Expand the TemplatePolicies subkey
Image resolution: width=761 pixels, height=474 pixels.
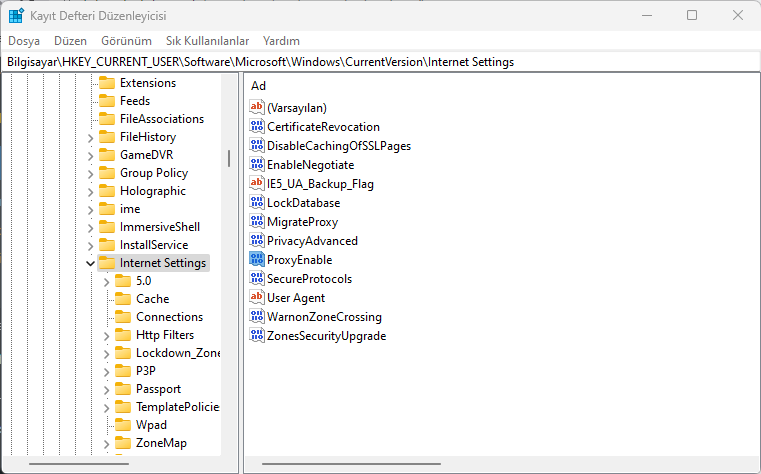point(107,408)
